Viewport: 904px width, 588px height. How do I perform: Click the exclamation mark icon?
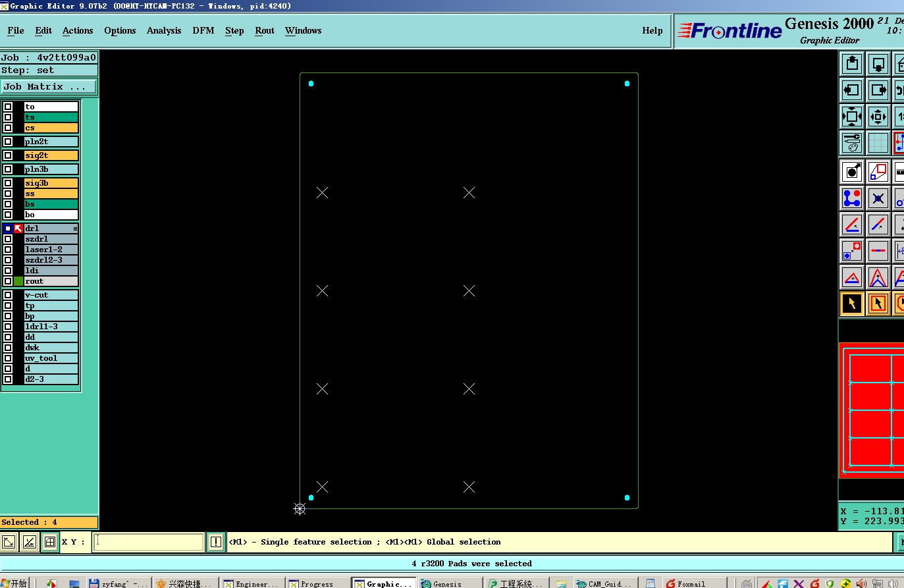[216, 542]
